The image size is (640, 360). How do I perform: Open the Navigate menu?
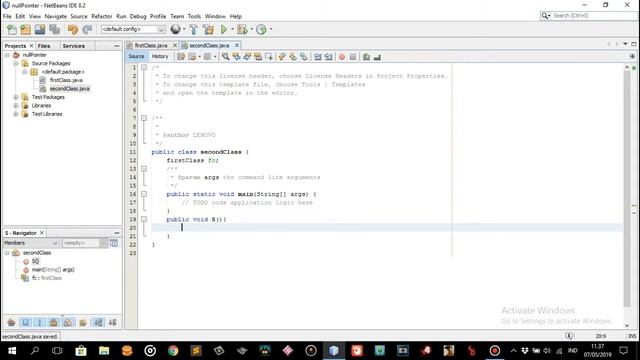tap(56, 16)
